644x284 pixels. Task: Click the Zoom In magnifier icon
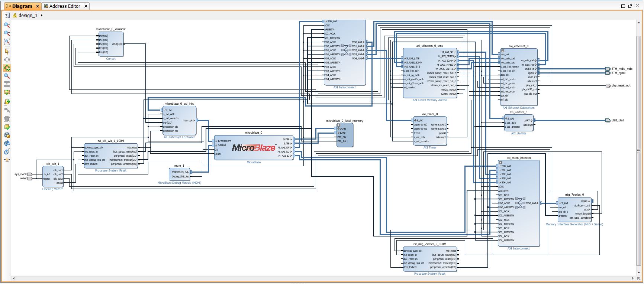(7, 25)
